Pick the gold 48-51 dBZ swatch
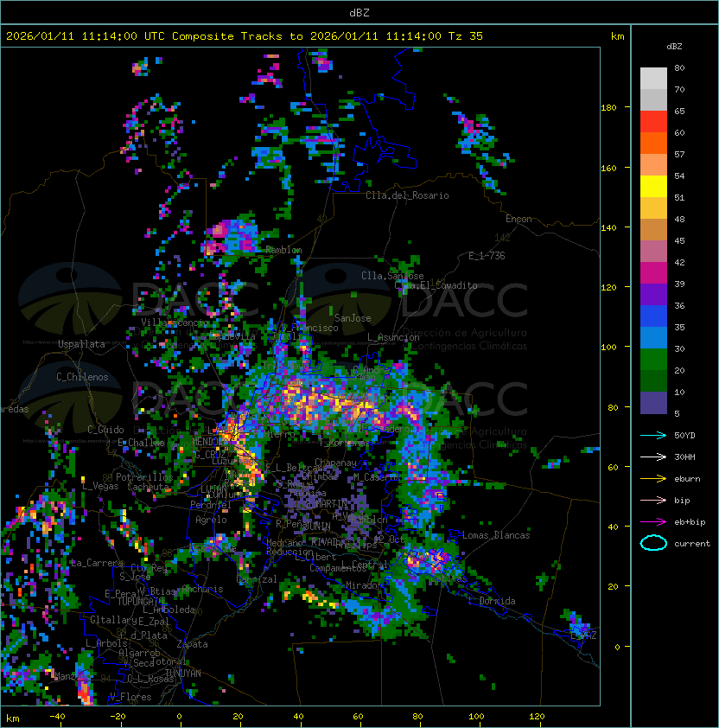 pyautogui.click(x=653, y=208)
